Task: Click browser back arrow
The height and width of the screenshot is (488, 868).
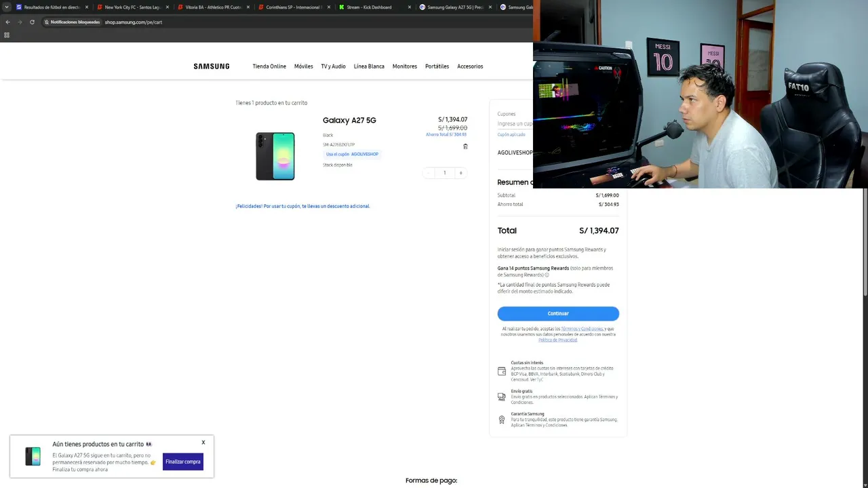Action: tap(7, 22)
